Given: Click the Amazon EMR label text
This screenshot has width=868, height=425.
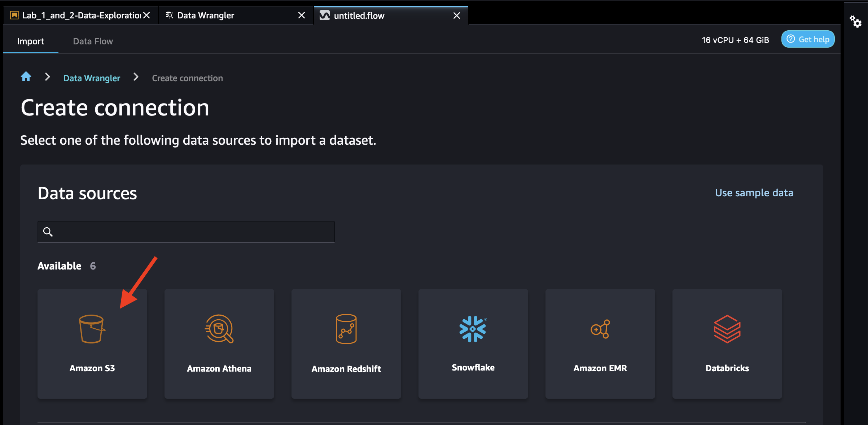Looking at the screenshot, I should pyautogui.click(x=600, y=368).
